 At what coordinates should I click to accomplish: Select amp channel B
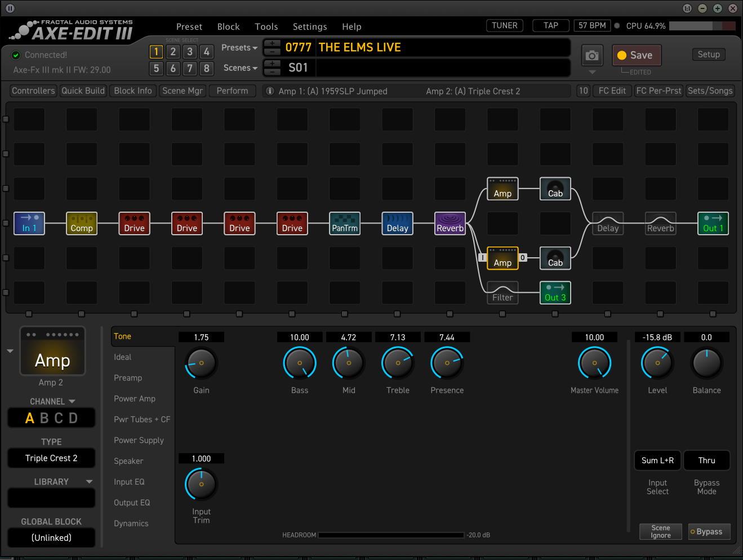45,418
